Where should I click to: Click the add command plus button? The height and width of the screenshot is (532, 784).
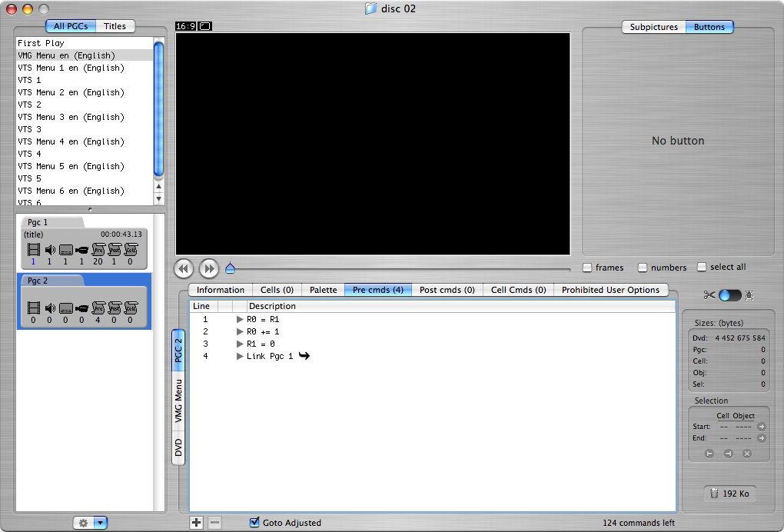coord(197,523)
